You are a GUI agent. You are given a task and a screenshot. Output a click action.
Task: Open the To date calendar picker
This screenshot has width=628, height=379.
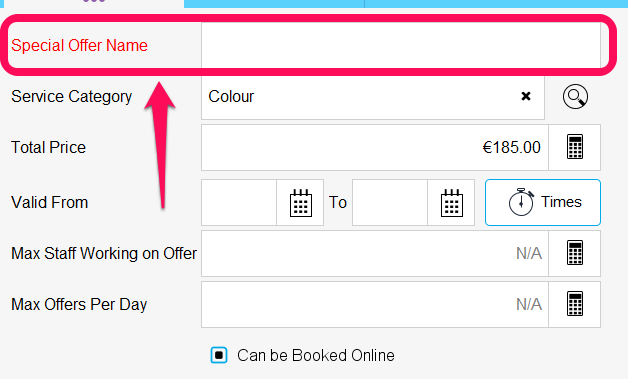pyautogui.click(x=451, y=203)
